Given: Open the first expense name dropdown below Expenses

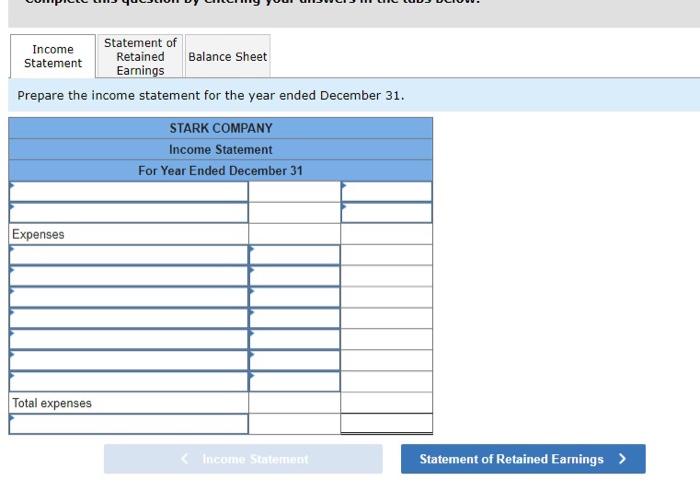Looking at the screenshot, I should (x=129, y=255).
